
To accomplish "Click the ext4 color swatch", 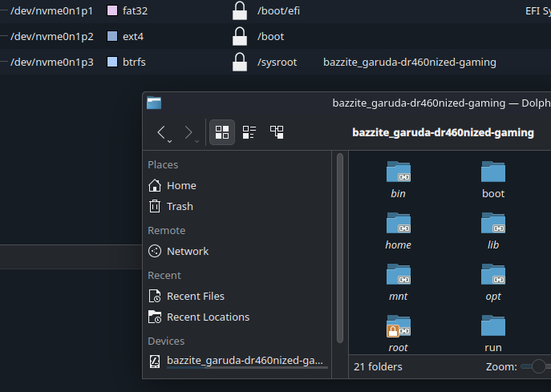I will click(x=112, y=36).
